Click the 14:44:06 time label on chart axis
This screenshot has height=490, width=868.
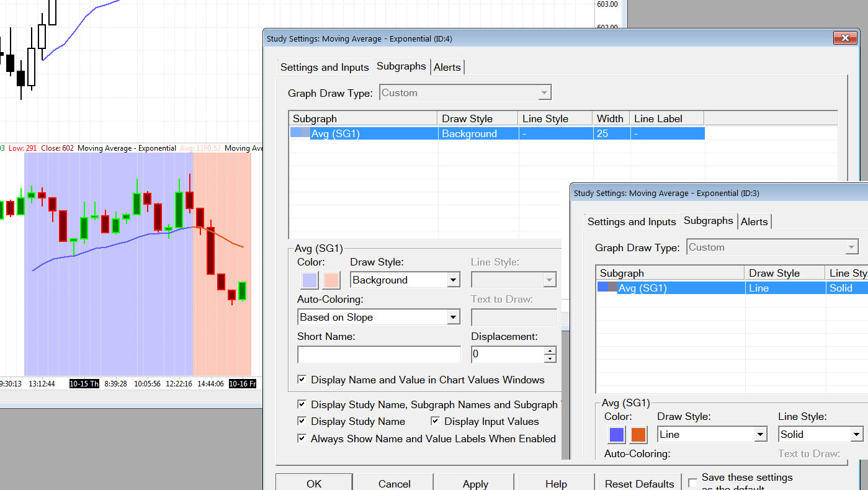[210, 384]
